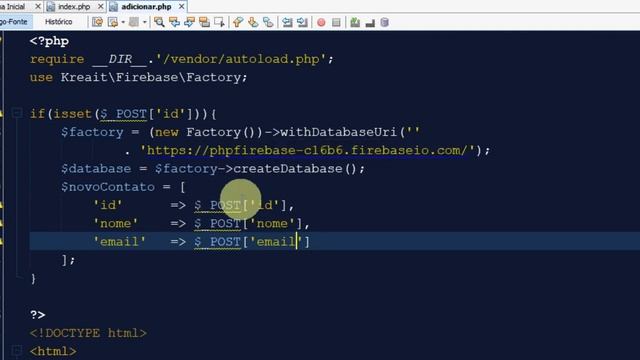Screen dimensions: 640x360
Task: Click Previous Bookmark icon
Action: [238, 22]
